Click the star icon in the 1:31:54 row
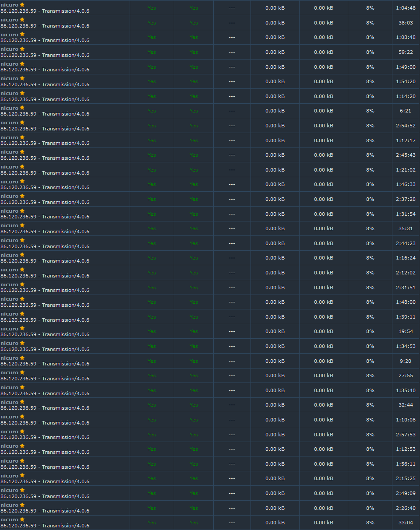This screenshot has width=420, height=530. [22, 211]
